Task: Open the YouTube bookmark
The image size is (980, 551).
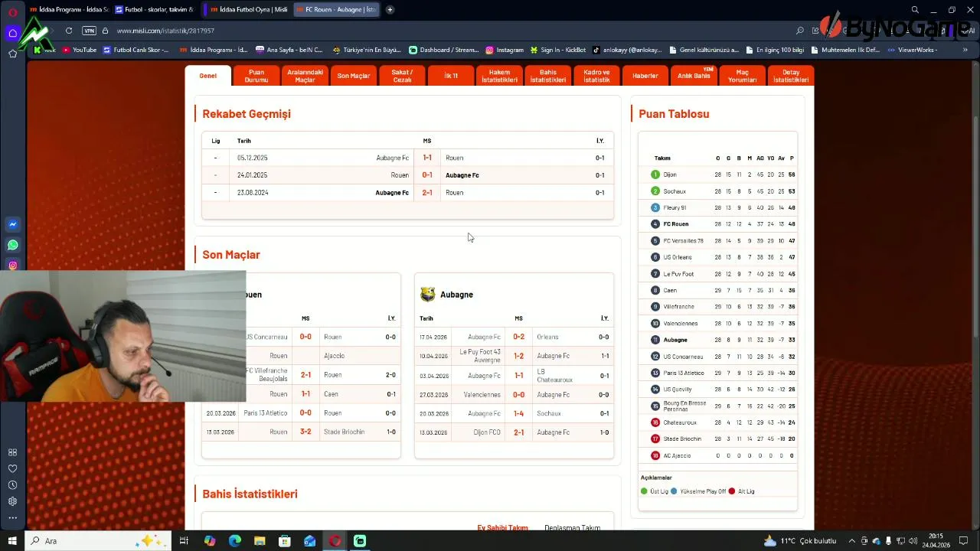Action: 80,50
